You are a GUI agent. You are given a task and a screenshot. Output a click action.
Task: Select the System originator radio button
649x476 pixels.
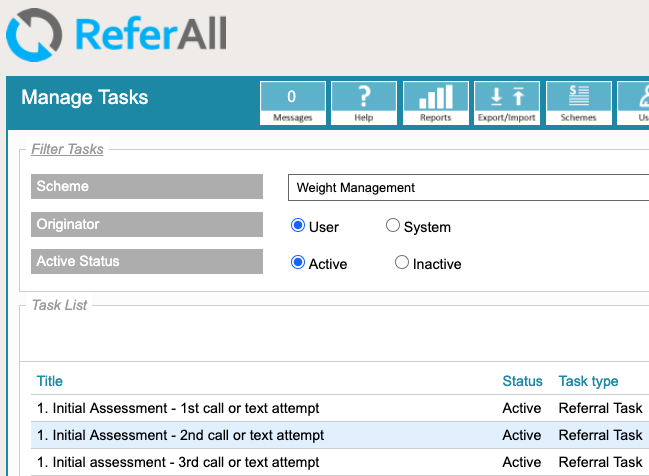pos(393,226)
